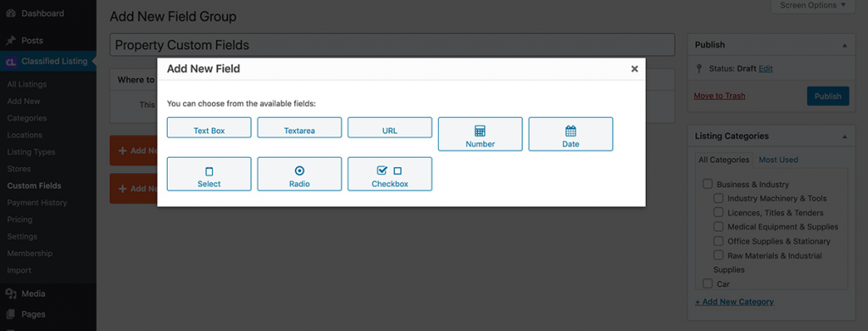Open All Listings in sidebar

pos(26,84)
